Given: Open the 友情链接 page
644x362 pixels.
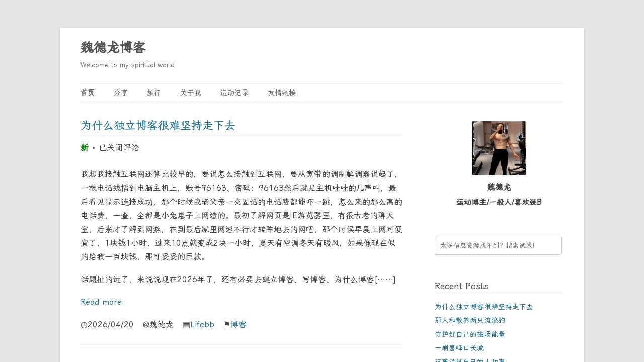Looking at the screenshot, I should 282,93.
